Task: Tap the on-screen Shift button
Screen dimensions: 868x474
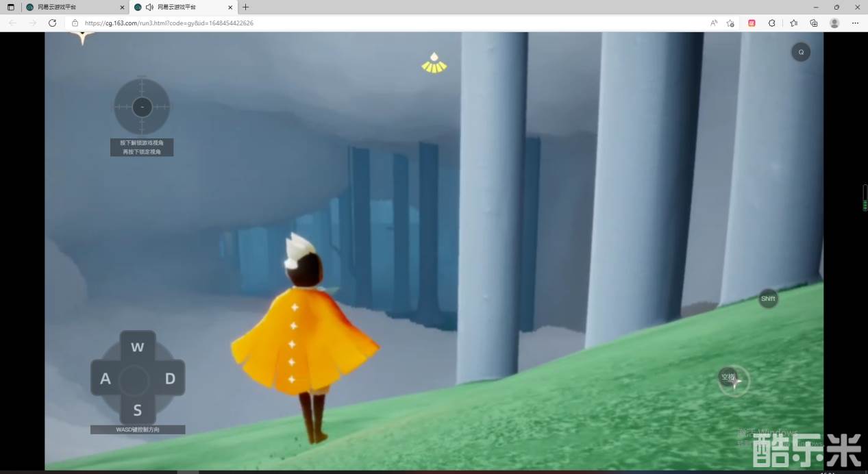Action: click(x=768, y=299)
